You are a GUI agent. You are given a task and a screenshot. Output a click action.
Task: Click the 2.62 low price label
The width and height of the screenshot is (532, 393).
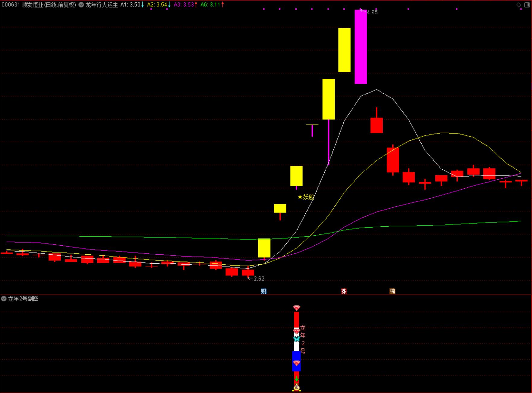259,279
